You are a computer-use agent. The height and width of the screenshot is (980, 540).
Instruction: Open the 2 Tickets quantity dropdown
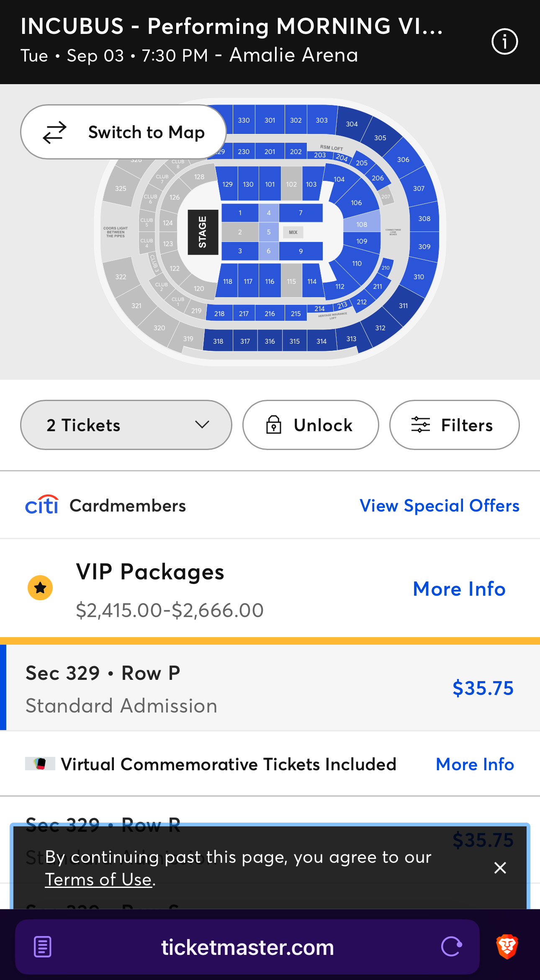point(126,425)
